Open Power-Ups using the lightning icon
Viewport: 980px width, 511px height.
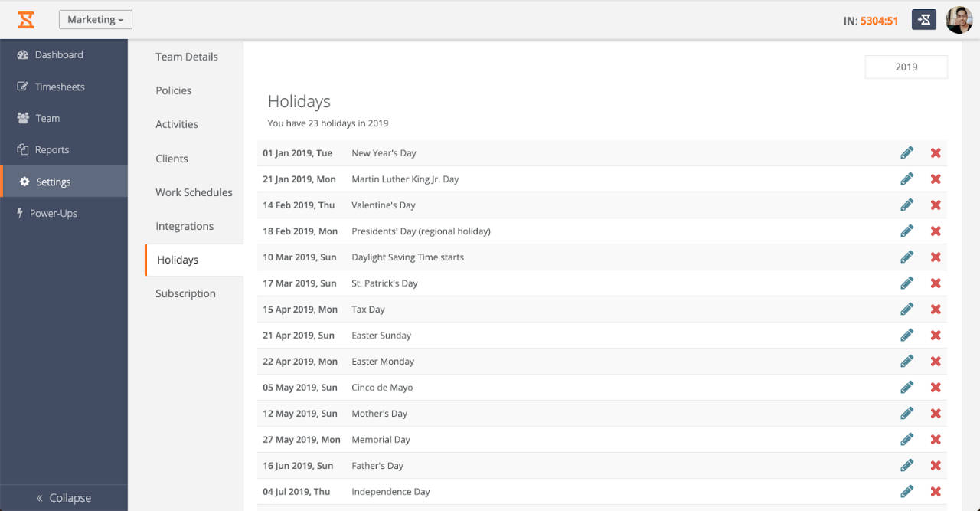click(20, 213)
